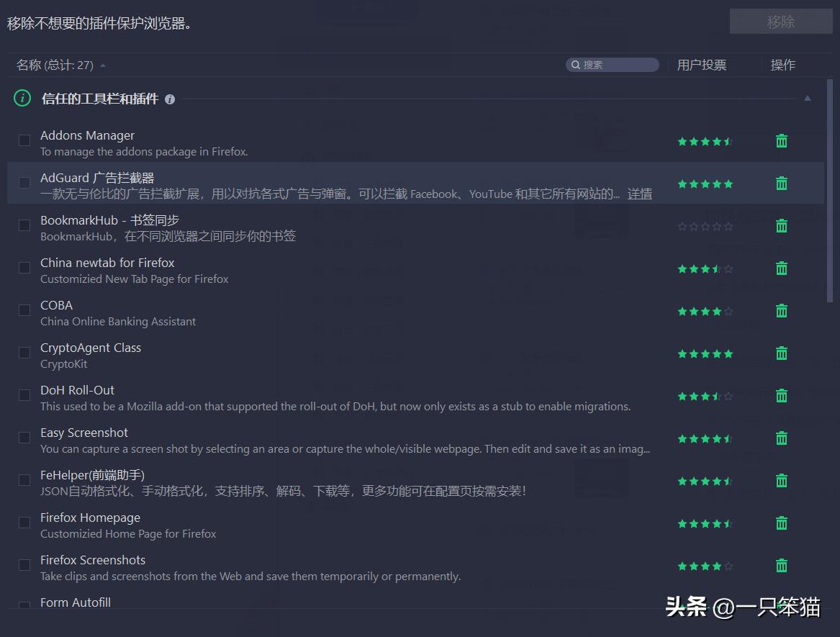This screenshot has height=637, width=840.
Task: Select the Addons Manager plugin name
Action: 87,135
